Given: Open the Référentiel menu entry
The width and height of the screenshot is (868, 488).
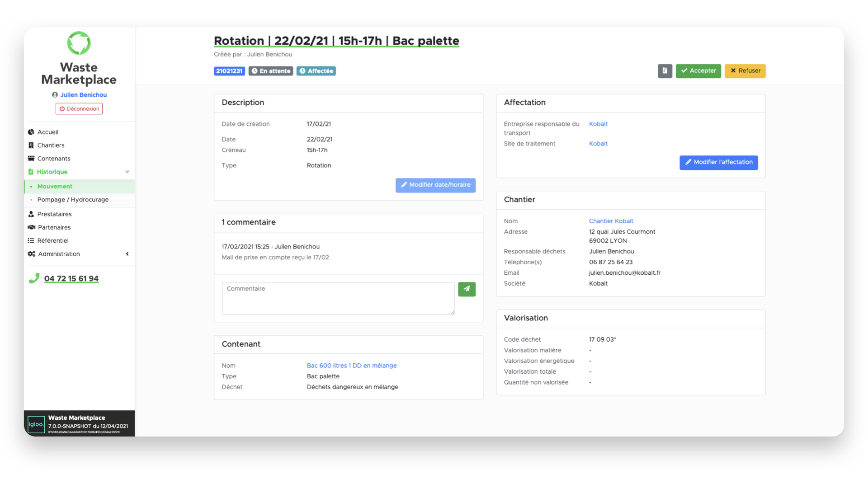Looking at the screenshot, I should click(x=53, y=241).
